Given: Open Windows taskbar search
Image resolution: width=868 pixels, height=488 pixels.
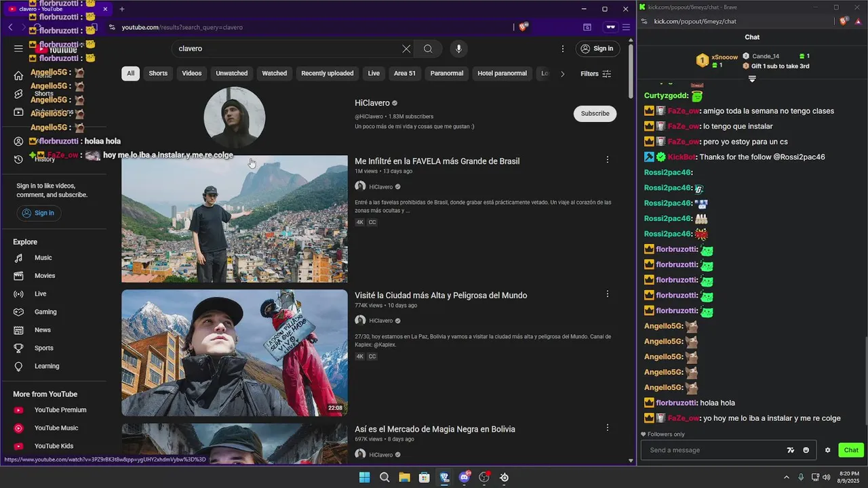Looking at the screenshot, I should [384, 477].
